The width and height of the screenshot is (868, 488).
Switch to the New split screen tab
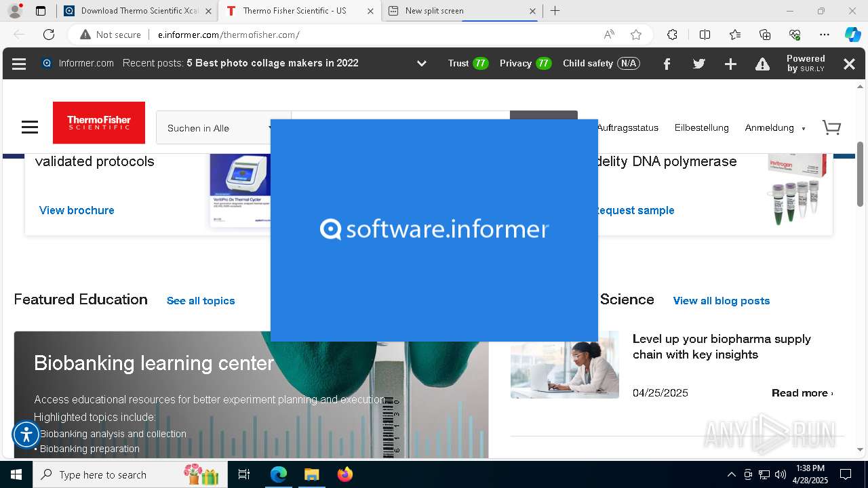461,11
